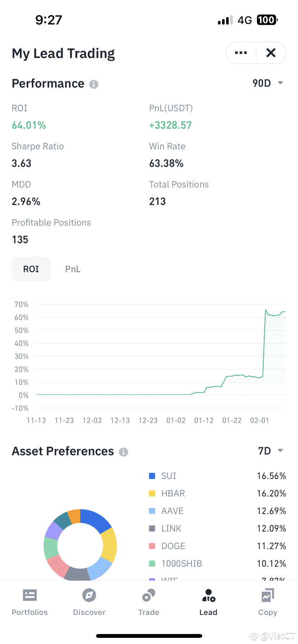Switch chart view to PnL

[x=73, y=269]
